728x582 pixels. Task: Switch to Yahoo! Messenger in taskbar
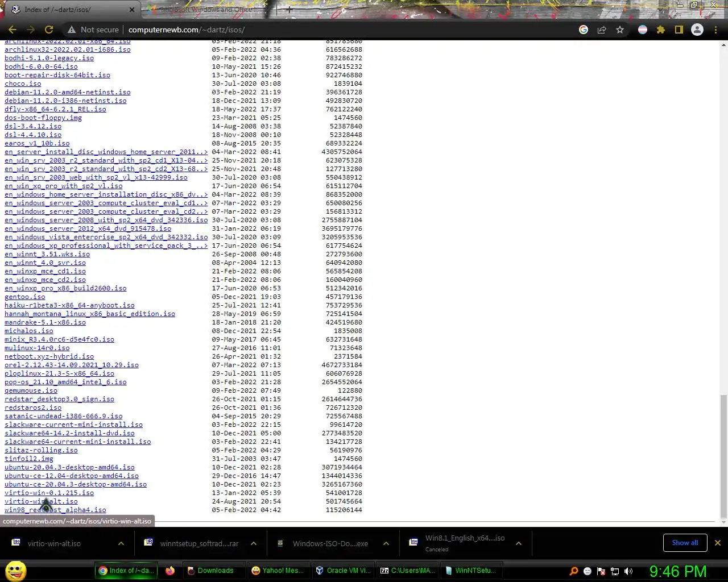(x=278, y=571)
